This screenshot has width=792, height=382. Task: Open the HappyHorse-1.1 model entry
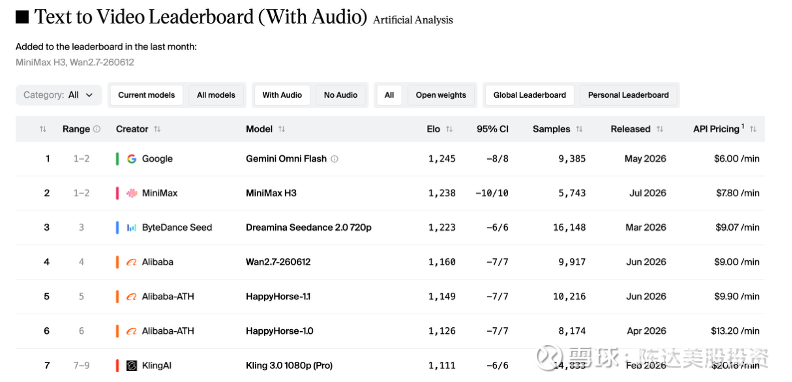point(278,297)
